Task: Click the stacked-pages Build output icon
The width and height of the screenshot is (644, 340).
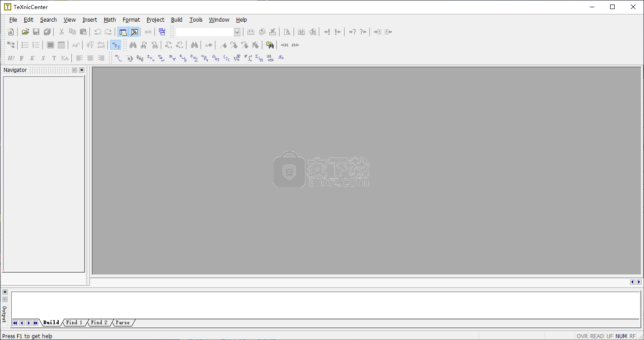Action: point(262,32)
